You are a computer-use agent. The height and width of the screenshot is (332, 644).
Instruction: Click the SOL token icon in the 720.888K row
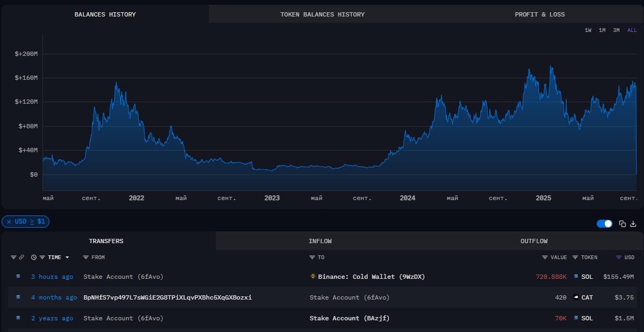click(x=575, y=277)
